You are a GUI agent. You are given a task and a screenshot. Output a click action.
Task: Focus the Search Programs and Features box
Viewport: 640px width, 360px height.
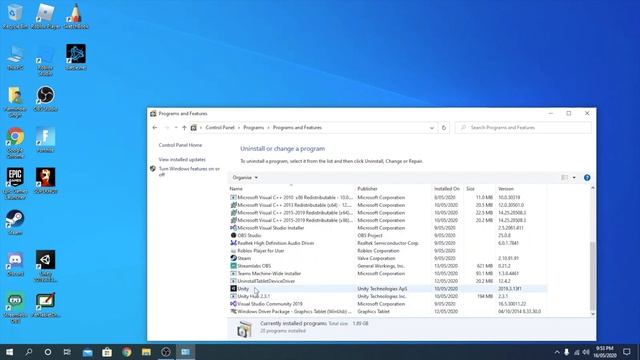point(523,128)
